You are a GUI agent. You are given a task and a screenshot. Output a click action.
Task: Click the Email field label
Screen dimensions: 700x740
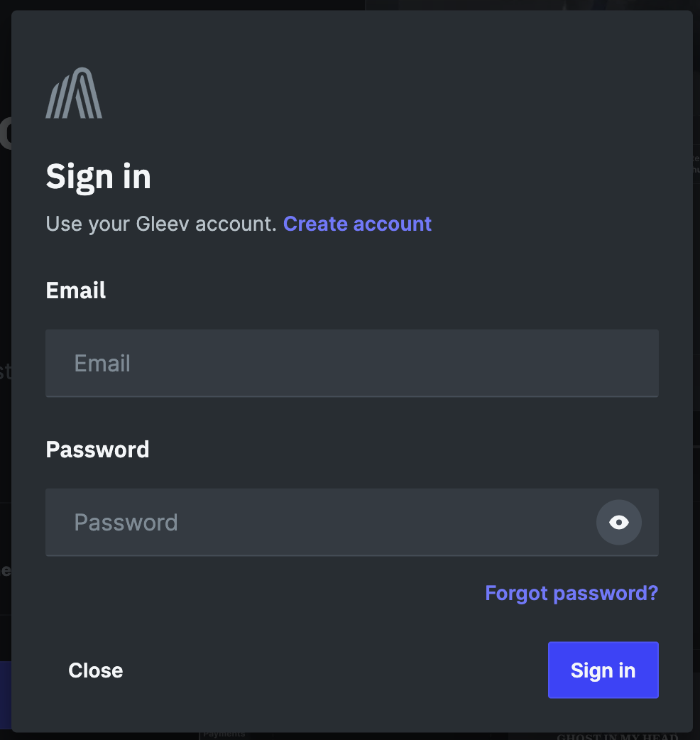pos(75,290)
